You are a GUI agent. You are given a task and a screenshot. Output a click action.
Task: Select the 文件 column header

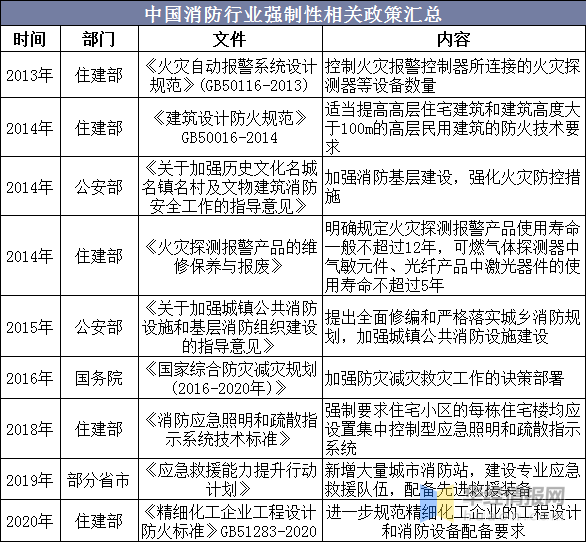230,39
